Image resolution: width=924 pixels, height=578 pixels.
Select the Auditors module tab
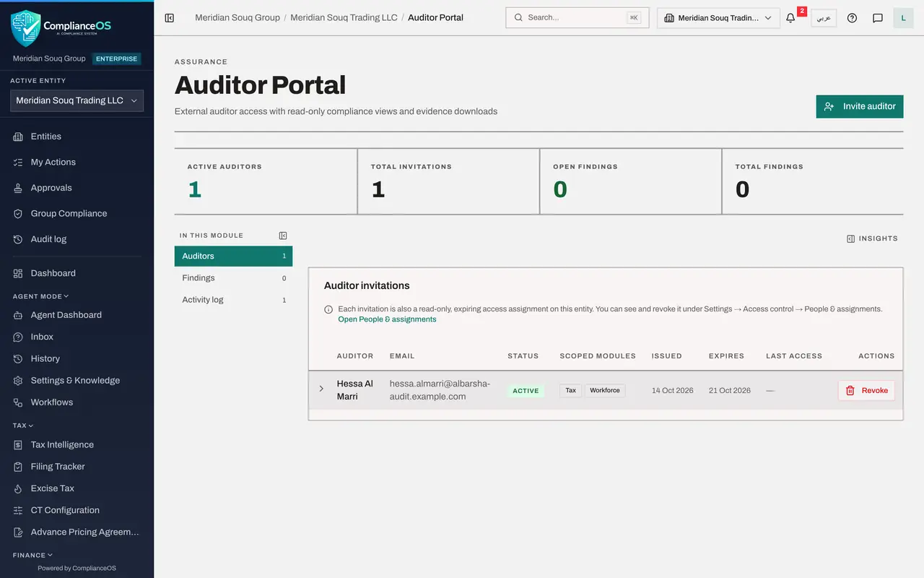click(x=233, y=256)
